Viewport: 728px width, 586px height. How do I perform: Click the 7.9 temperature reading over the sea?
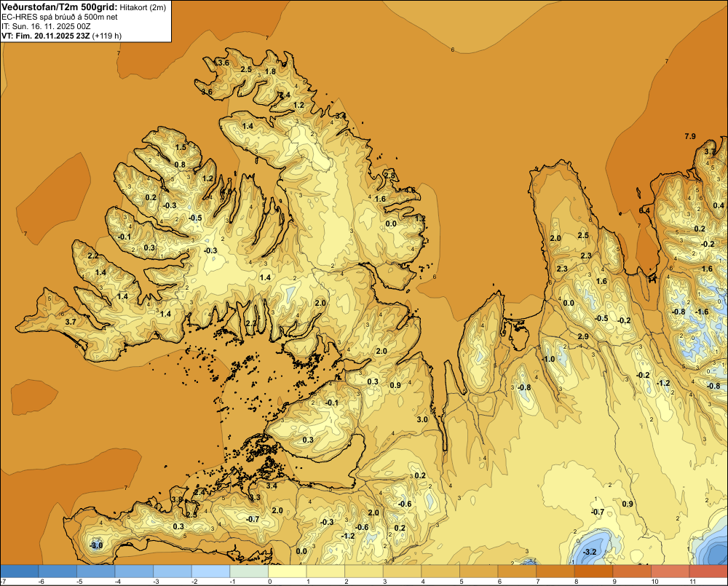coord(690,136)
